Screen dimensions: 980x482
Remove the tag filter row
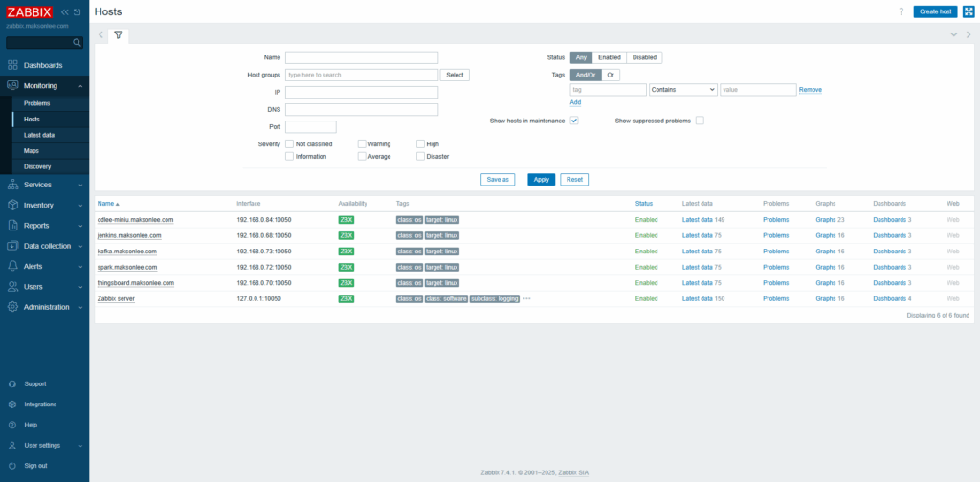pyautogui.click(x=810, y=90)
